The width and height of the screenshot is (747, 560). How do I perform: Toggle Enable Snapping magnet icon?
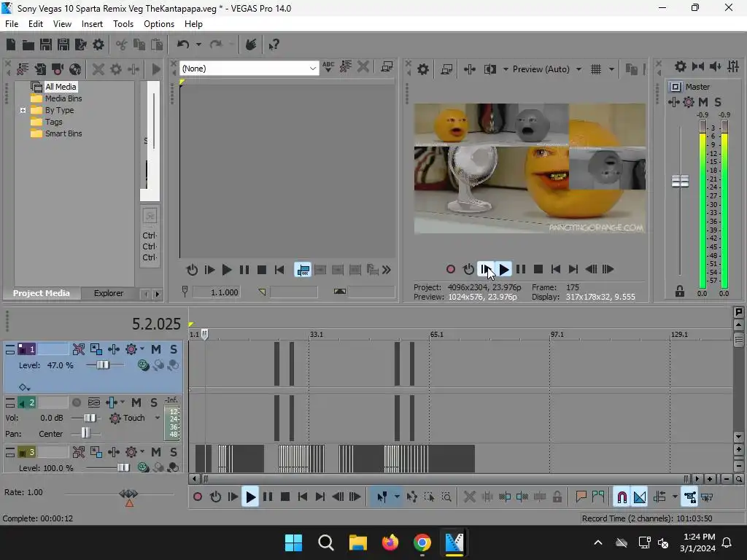(x=622, y=497)
